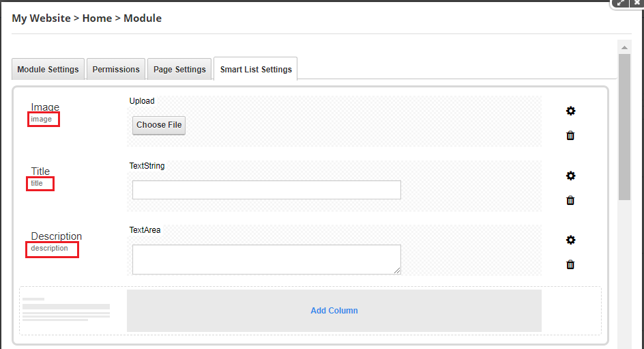
Task: Open settings gear for Description column
Action: pos(570,240)
